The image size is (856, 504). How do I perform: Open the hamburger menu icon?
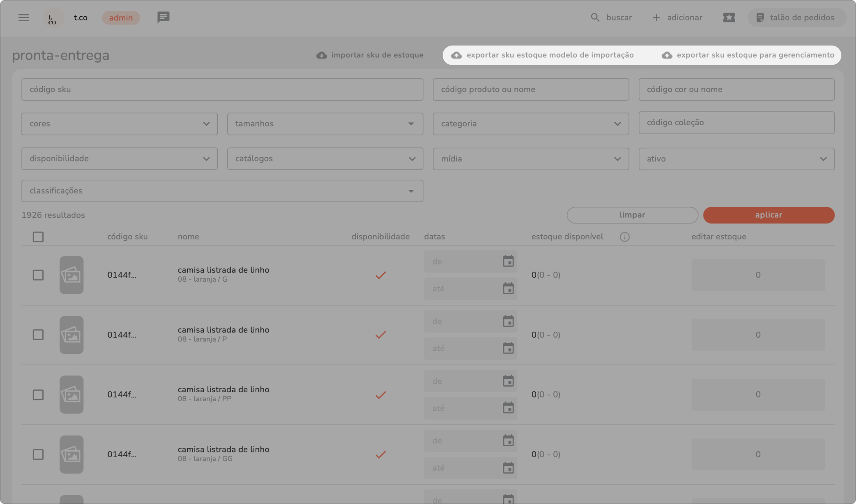pos(24,17)
